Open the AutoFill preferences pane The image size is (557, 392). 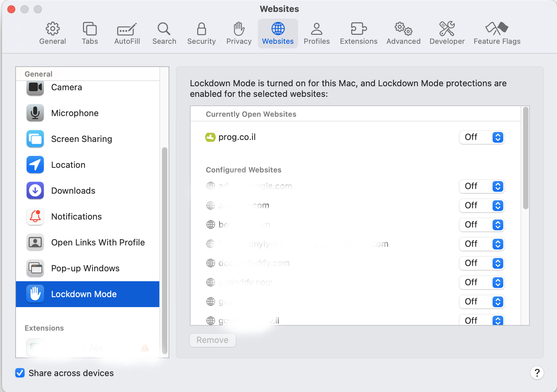click(x=127, y=33)
